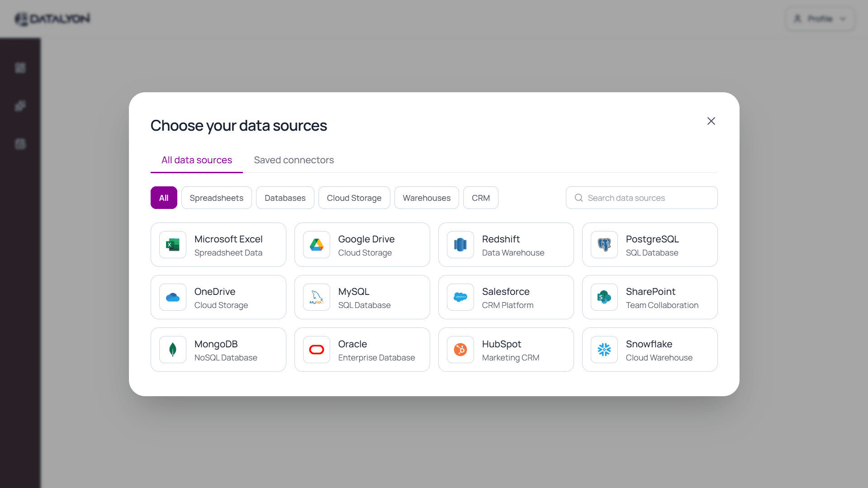This screenshot has height=488, width=868.
Task: Click the 'Spreadsheet Data' subtitle
Action: tap(228, 252)
